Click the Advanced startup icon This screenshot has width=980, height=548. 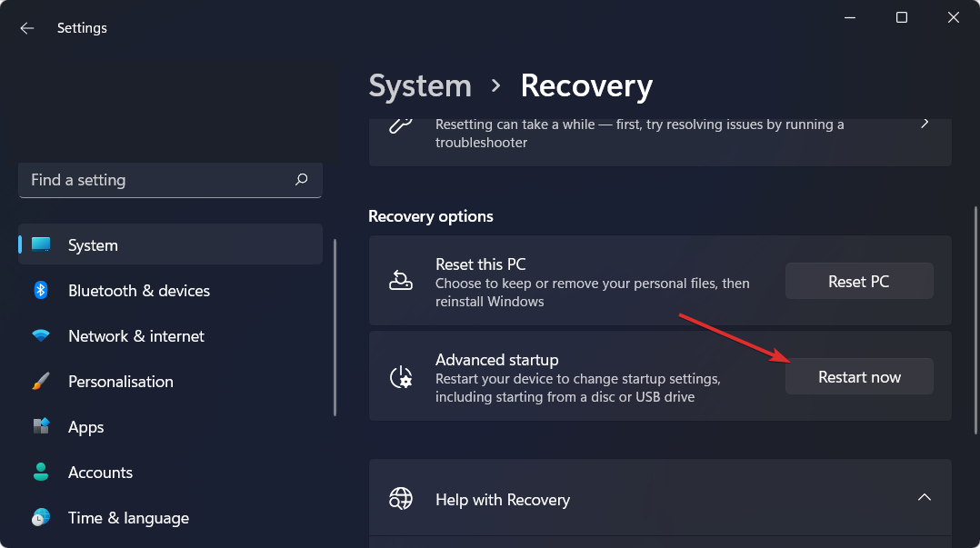coord(401,376)
